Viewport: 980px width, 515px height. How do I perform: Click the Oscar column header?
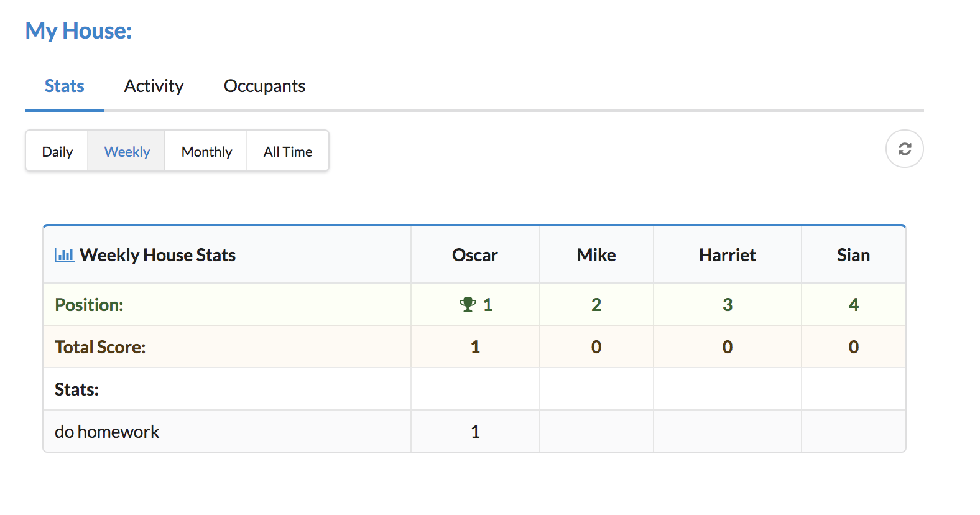pyautogui.click(x=474, y=255)
